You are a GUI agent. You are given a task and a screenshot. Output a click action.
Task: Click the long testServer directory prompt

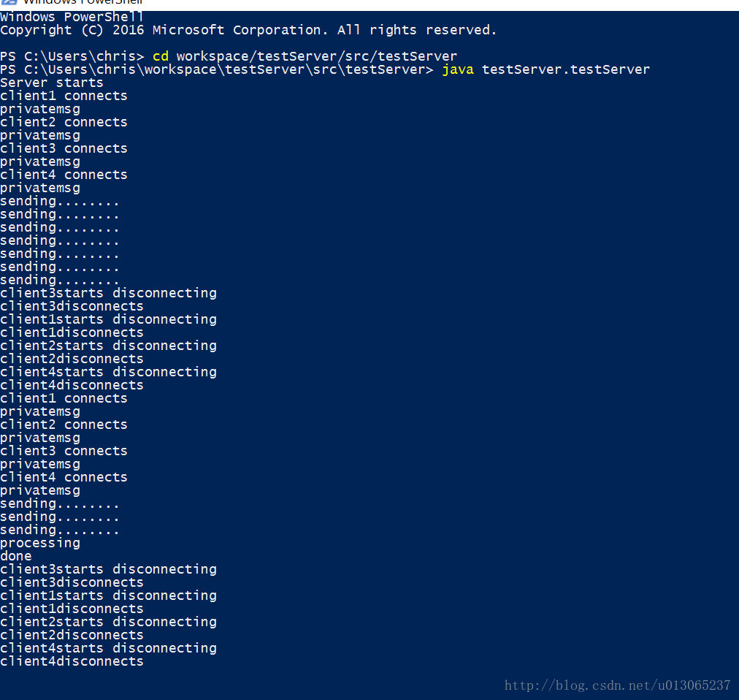pos(216,70)
